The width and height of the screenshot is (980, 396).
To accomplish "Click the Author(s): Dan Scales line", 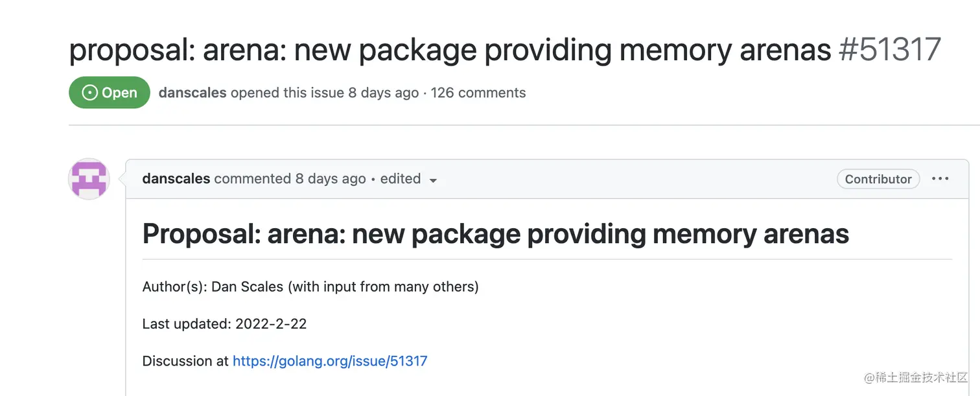I will coord(310,286).
